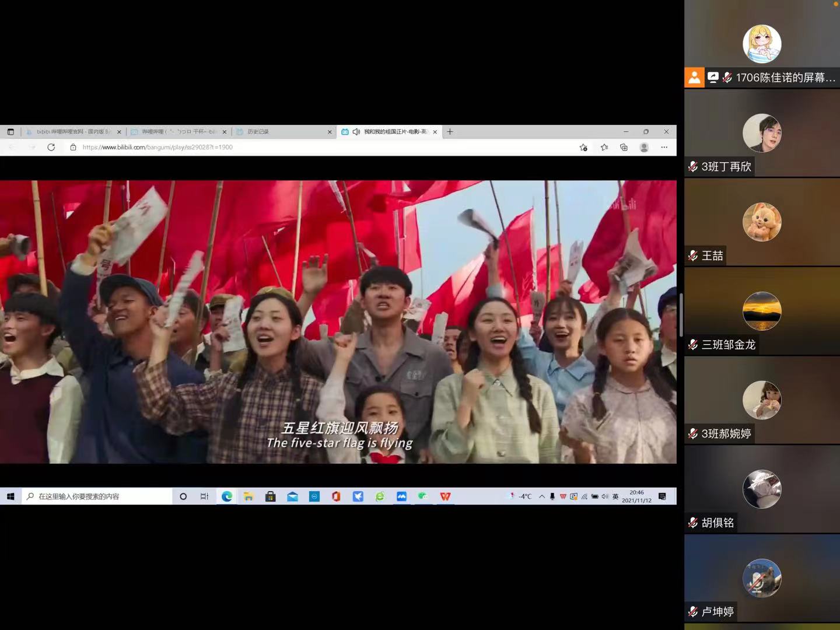Viewport: 840px width, 630px height.
Task: Open WeChat from the taskbar
Action: pos(423,496)
